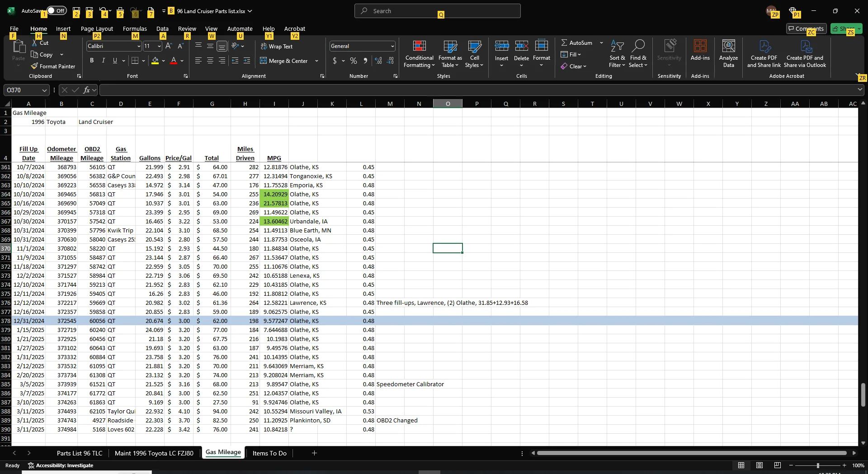Toggle Bold formatting
Screen dimensions: 868x474
[x=92, y=61]
